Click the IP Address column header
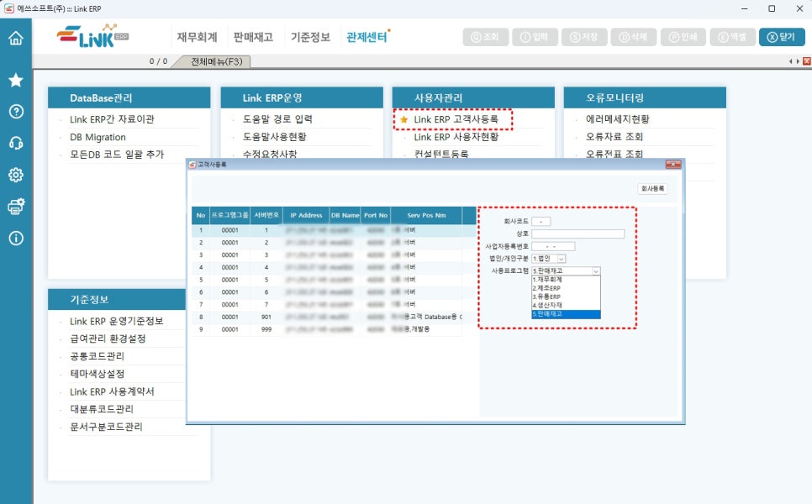 point(305,215)
